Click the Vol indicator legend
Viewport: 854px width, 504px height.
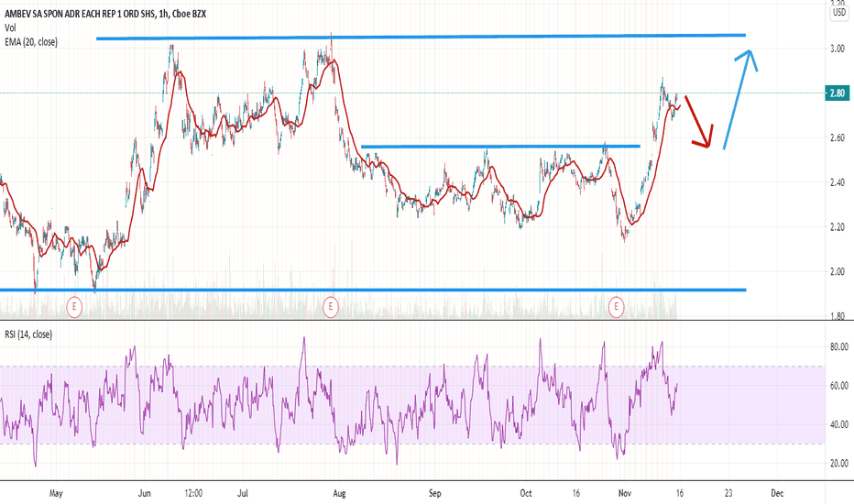click(x=10, y=27)
